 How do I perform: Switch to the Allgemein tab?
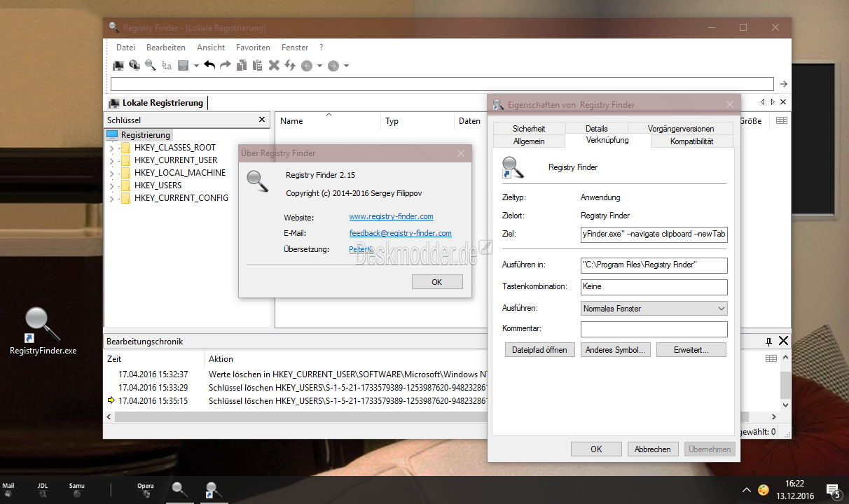click(x=529, y=141)
